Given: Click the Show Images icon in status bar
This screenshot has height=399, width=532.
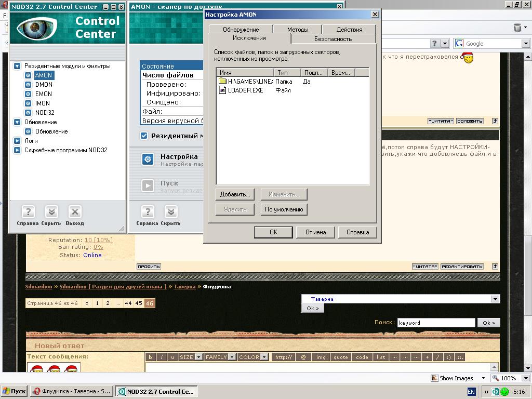Looking at the screenshot, I should (x=434, y=378).
